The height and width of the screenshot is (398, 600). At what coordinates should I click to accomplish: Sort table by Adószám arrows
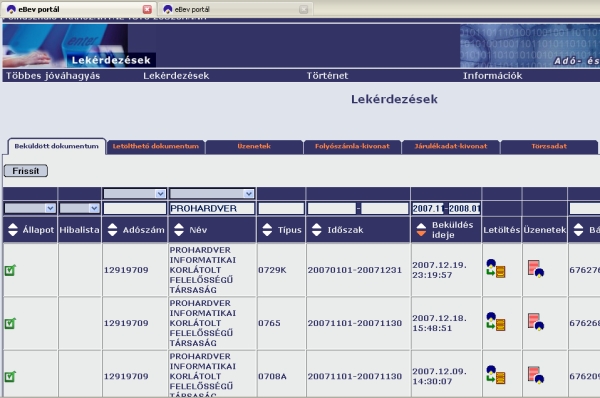coord(112,230)
